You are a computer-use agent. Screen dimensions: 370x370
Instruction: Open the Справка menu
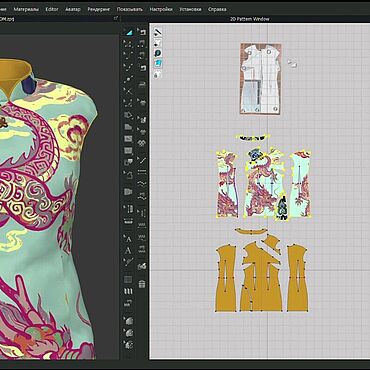(x=217, y=9)
